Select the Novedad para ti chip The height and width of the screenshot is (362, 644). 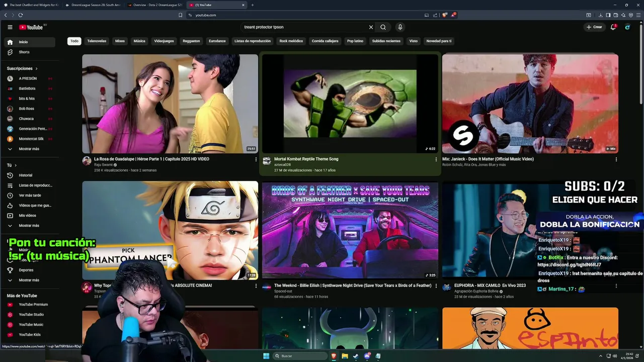(439, 41)
